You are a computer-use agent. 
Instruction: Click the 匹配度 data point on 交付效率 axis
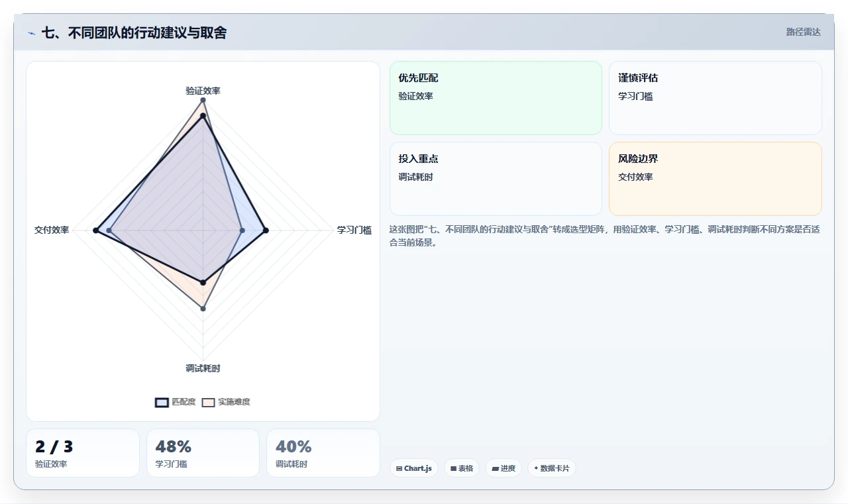point(96,230)
